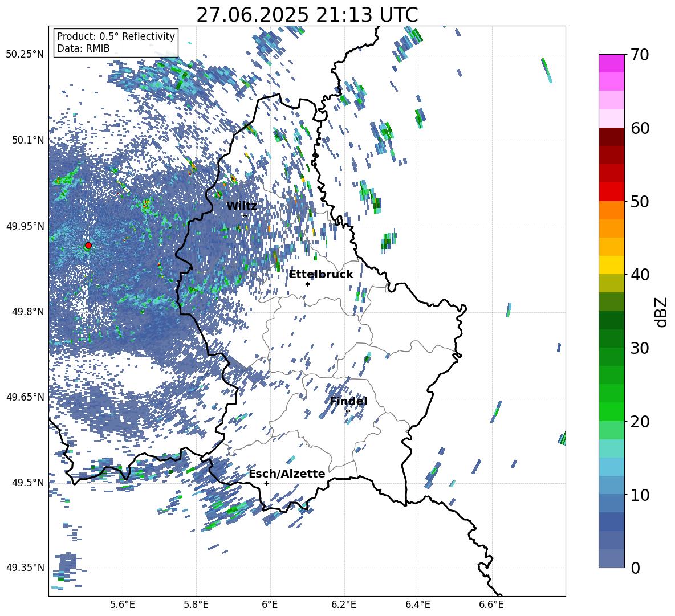The height and width of the screenshot is (616, 675).
Task: Click the 6.4°E longitude label
Action: [x=417, y=605]
